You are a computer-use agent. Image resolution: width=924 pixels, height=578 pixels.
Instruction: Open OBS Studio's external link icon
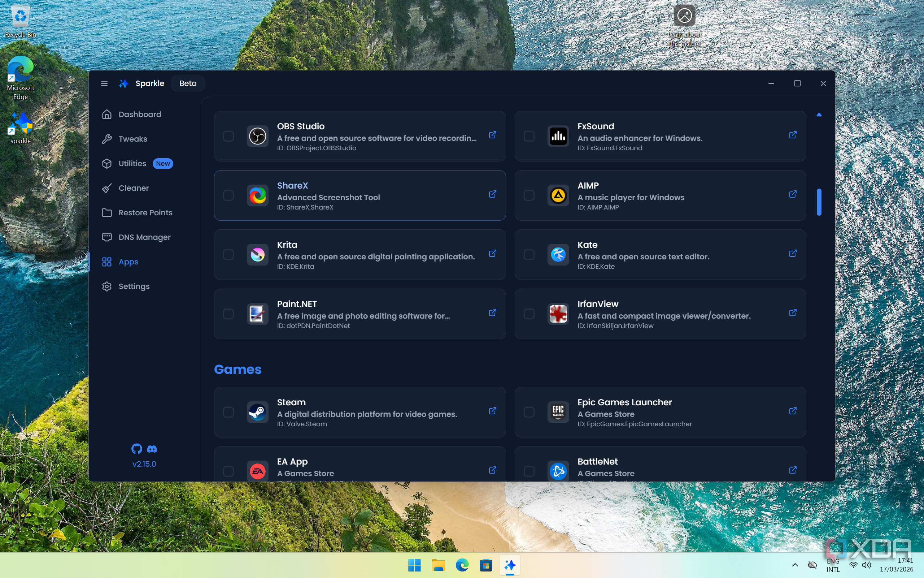click(x=493, y=135)
